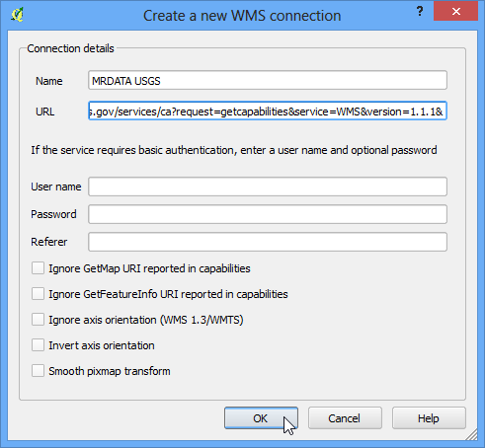This screenshot has height=448, width=485.
Task: Focus the User name text box
Action: (268, 187)
